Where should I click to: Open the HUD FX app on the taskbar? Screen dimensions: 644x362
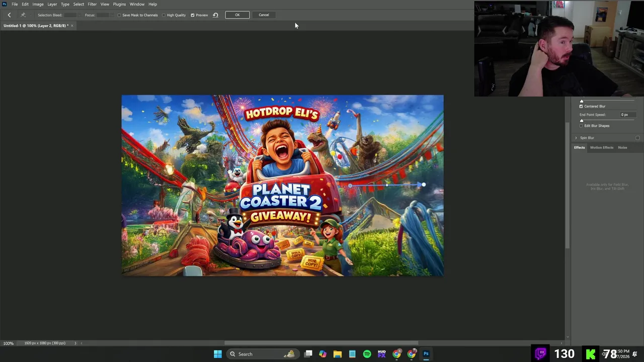381,354
